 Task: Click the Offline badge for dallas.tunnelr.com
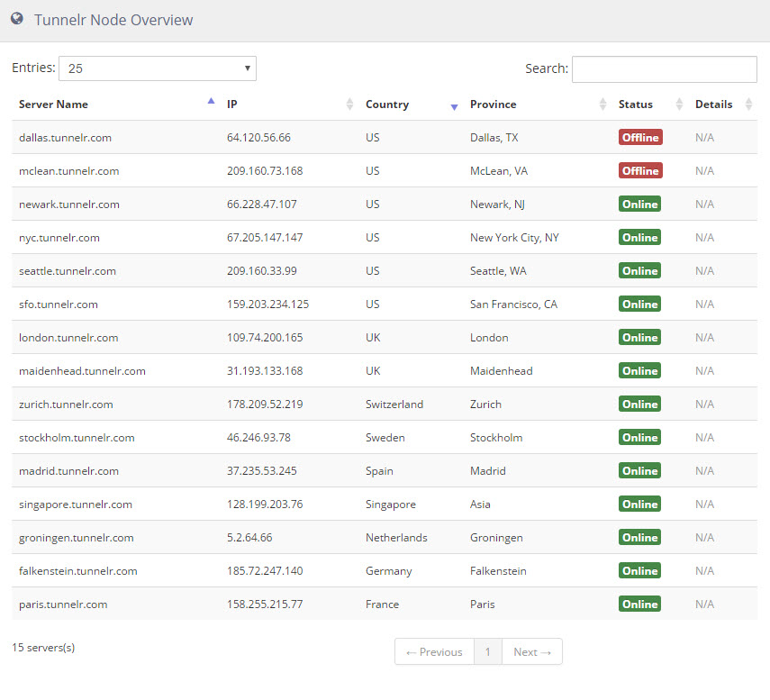click(640, 138)
